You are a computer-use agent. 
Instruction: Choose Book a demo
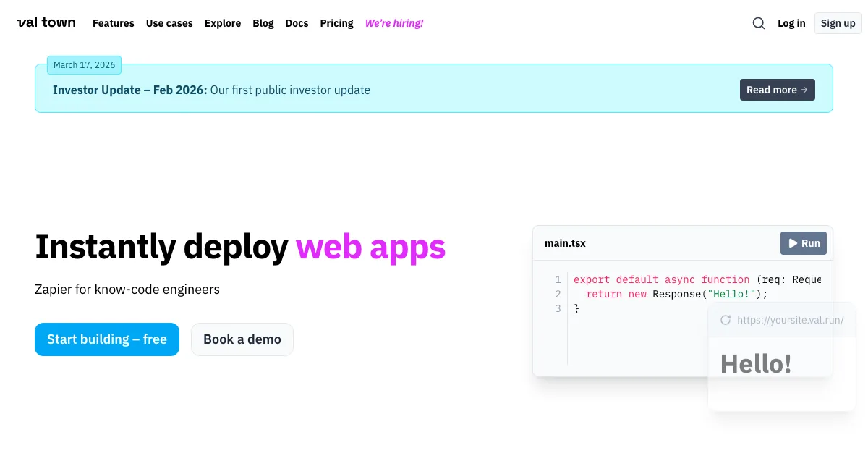242,339
